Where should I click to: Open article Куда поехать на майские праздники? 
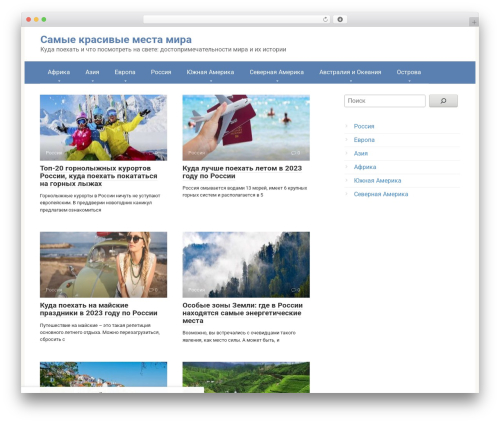pyautogui.click(x=98, y=309)
